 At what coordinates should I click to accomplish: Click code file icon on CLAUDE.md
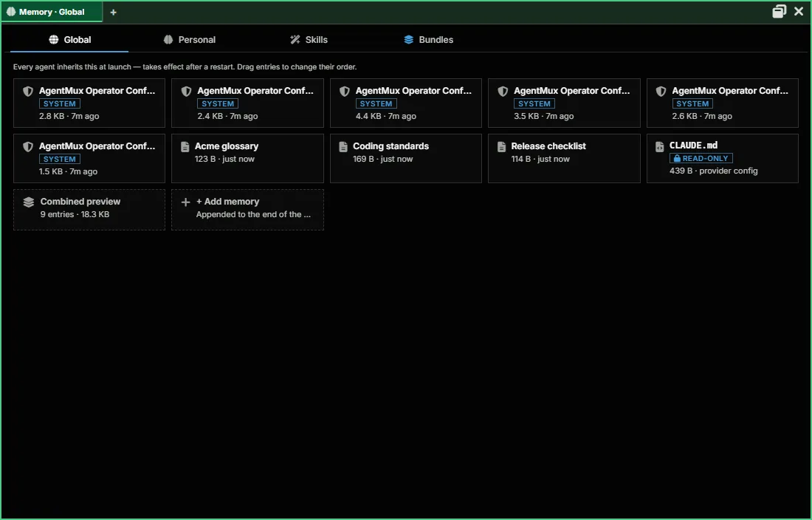tap(659, 147)
